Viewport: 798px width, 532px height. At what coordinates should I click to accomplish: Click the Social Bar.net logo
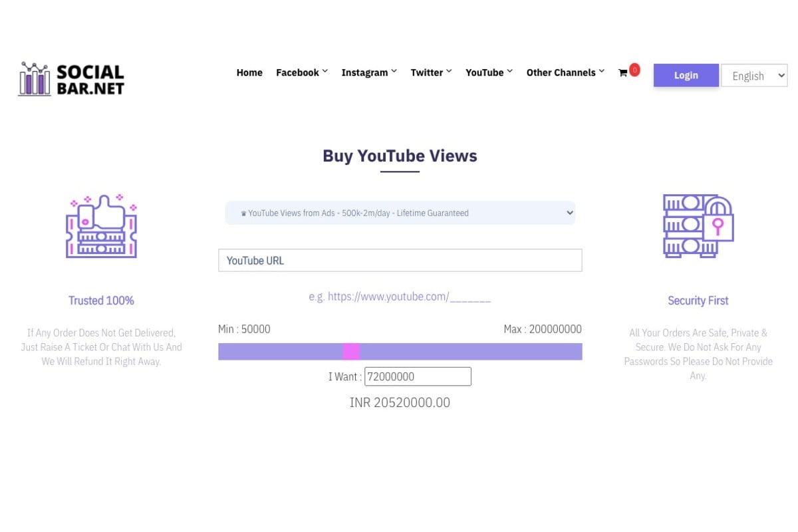point(71,79)
